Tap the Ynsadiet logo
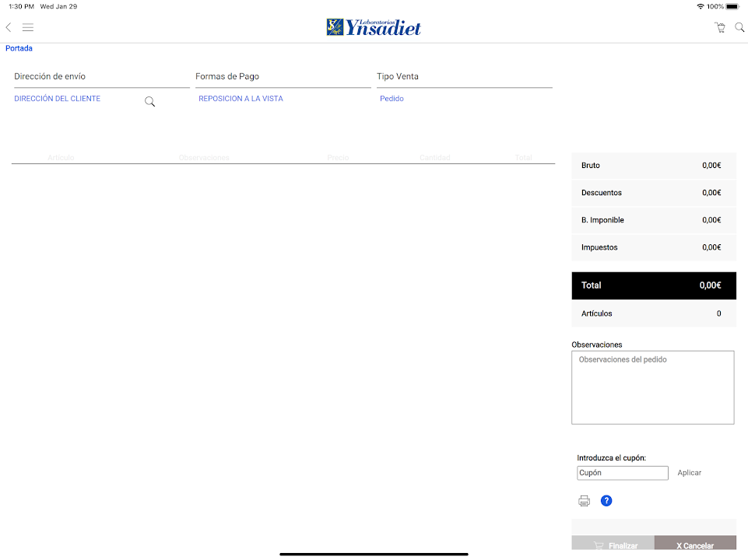748x560 pixels. (x=374, y=27)
